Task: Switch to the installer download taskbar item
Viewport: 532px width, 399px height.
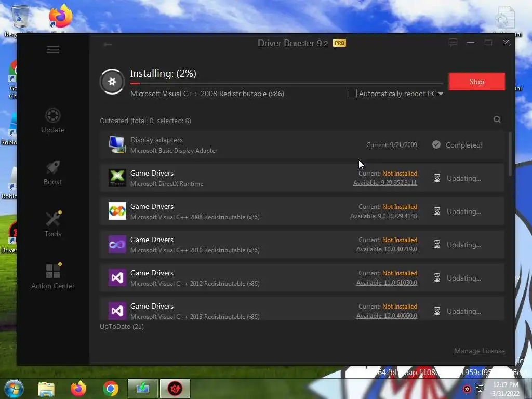Action: pos(143,389)
